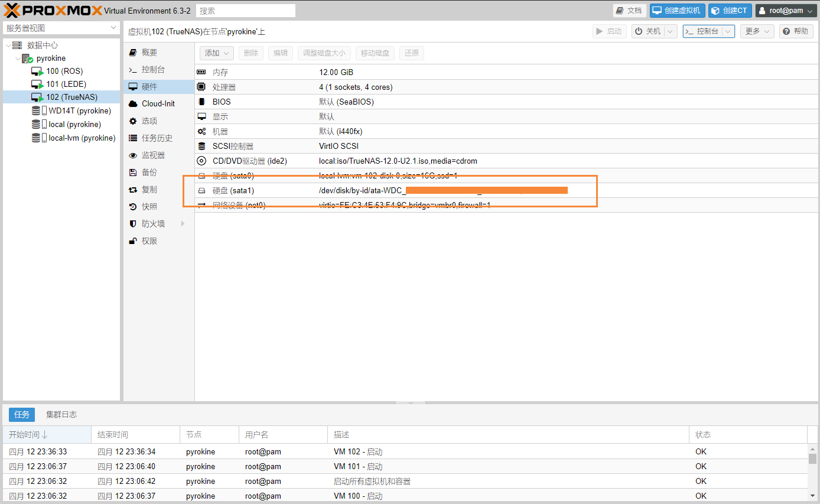
Task: Click the Revert (还原) button
Action: [412, 53]
